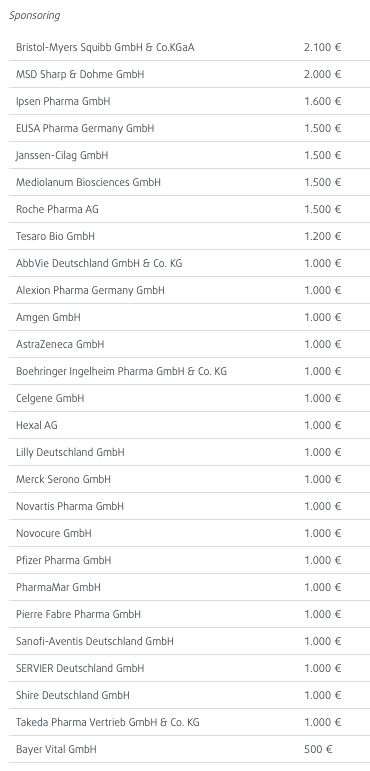The image size is (370, 771).
Task: Click EUSA Pharma Germany GmbH row
Action: [x=189, y=129]
